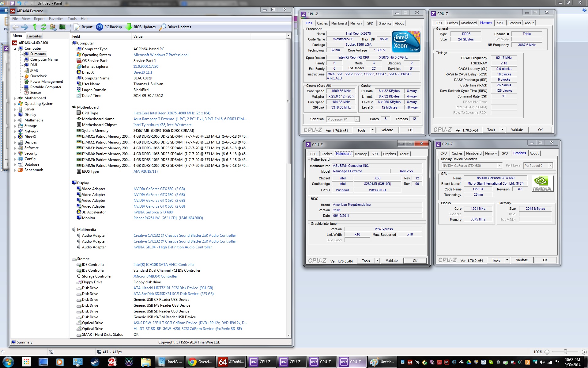Click OK in the Memory CPU-Z window
This screenshot has height=368, width=588.
click(x=540, y=130)
